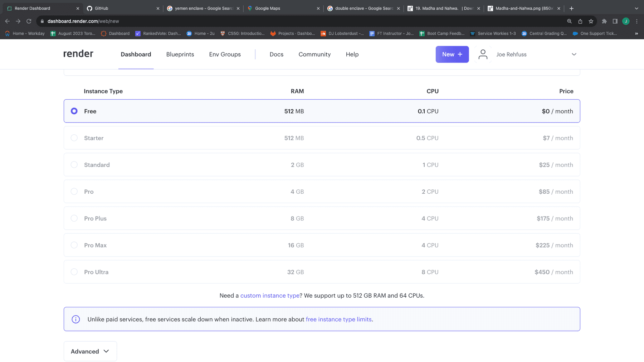The height and width of the screenshot is (362, 644).
Task: Open the custom instance type link
Action: (270, 296)
